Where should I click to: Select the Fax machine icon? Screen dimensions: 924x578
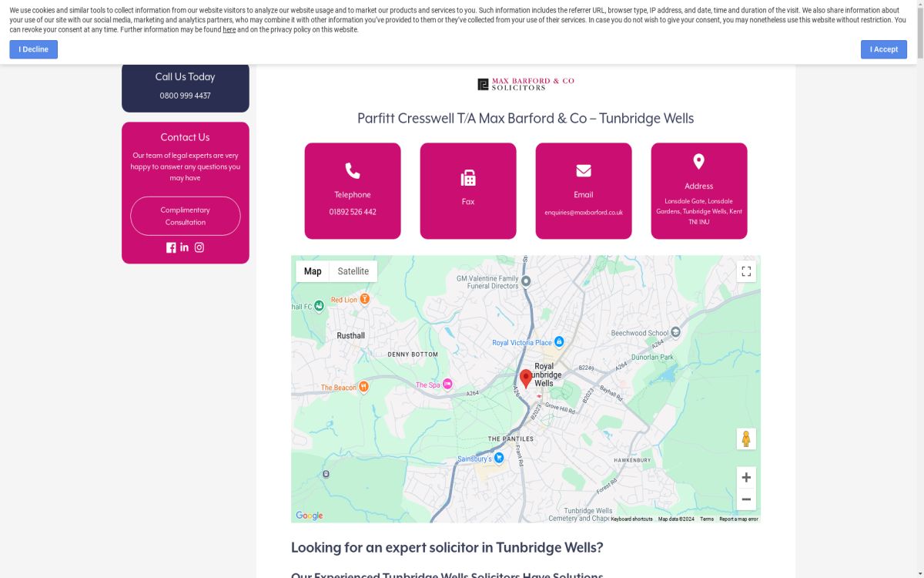tap(467, 176)
